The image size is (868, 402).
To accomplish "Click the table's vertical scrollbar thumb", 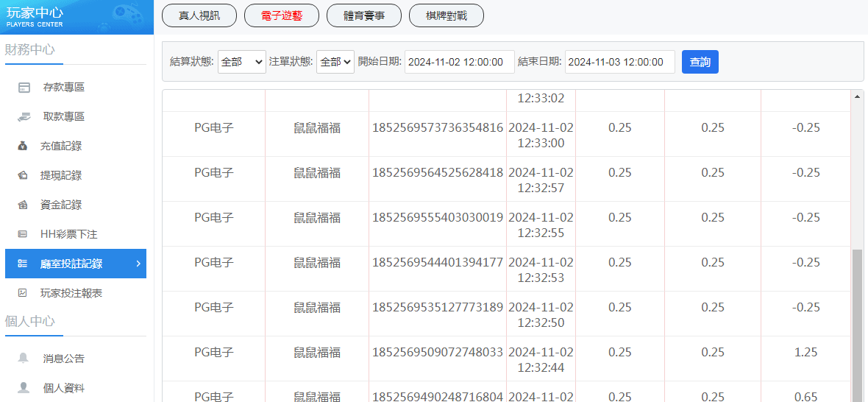I will click(x=857, y=324).
